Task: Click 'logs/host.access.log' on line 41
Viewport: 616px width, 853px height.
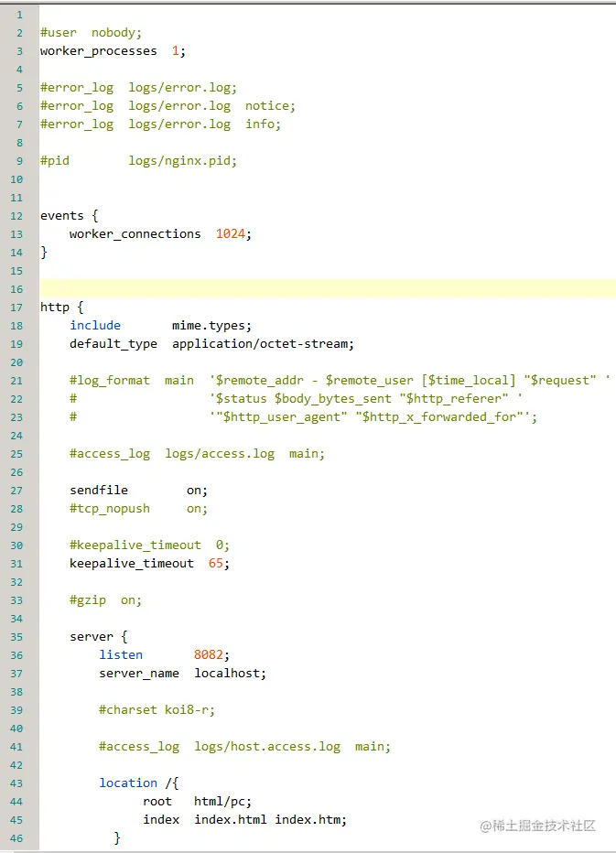Action: [267, 747]
